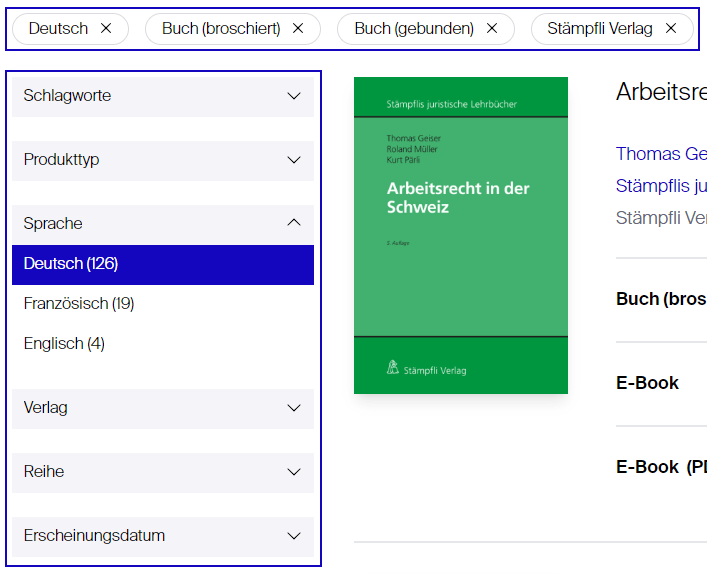Remove the Deutsch filter chip X
707x574 pixels.
(106, 28)
